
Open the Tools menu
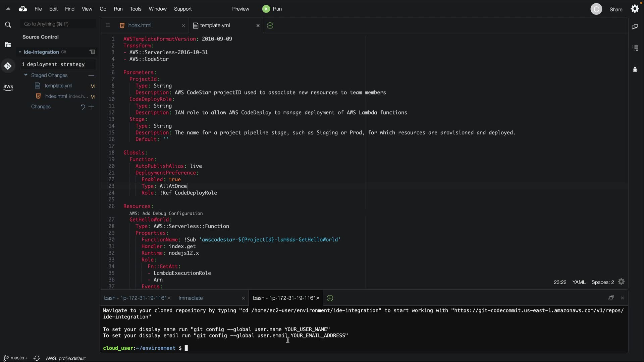136,9
